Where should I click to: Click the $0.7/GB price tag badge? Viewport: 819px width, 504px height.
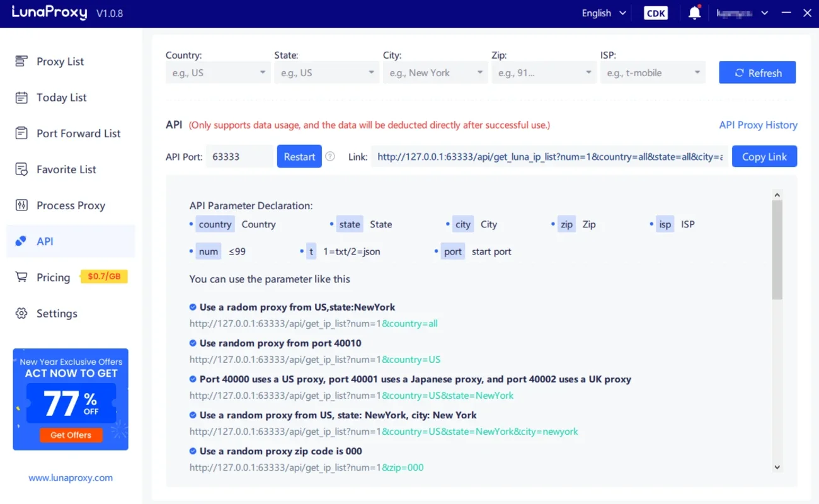104,277
